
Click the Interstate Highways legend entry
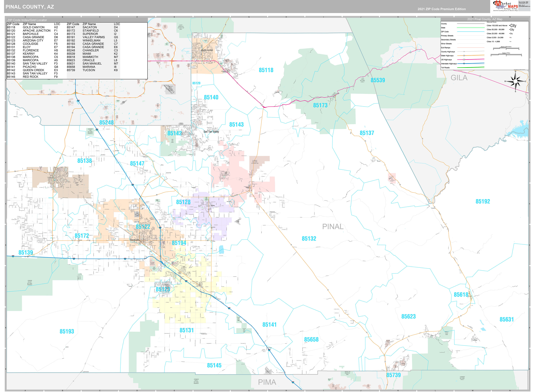click(x=463, y=64)
